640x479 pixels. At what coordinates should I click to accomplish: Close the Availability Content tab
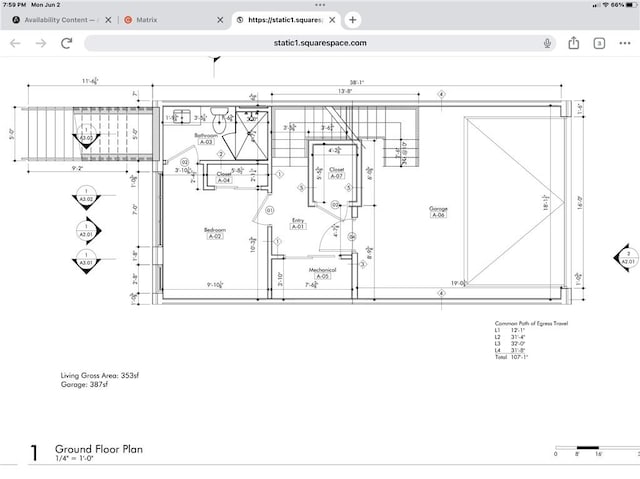pyautogui.click(x=108, y=20)
